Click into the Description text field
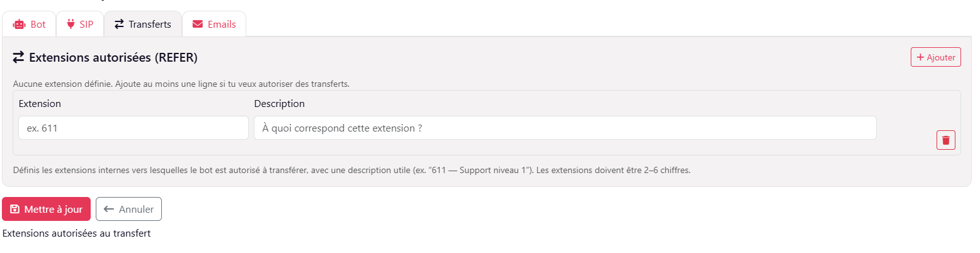Viewport: 980px width, 253px height. [x=564, y=128]
